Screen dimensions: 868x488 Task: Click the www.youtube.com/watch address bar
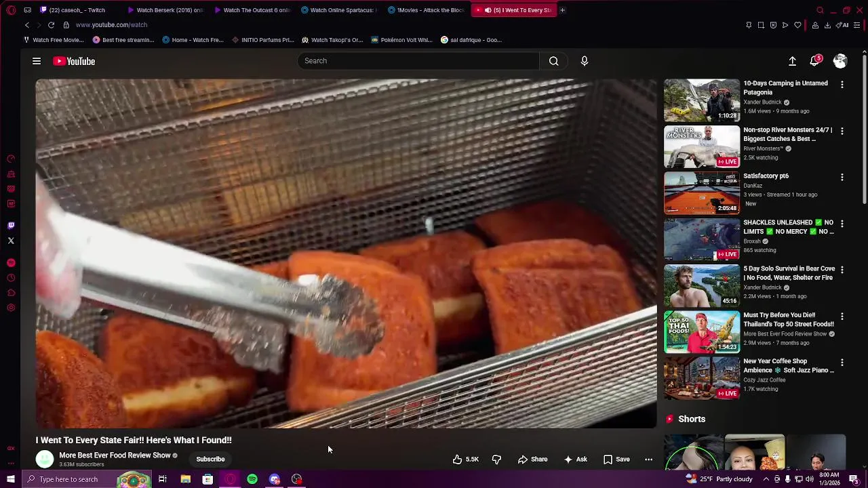click(x=111, y=25)
